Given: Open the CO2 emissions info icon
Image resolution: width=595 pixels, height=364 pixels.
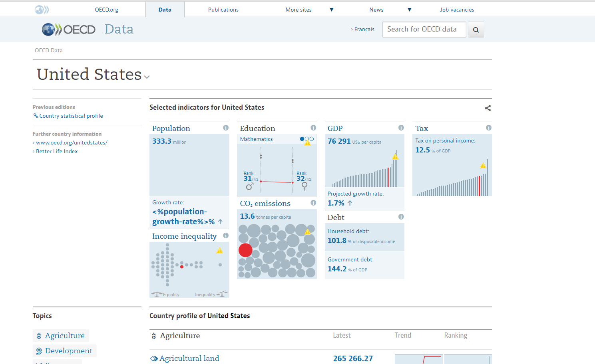Looking at the screenshot, I should pyautogui.click(x=313, y=203).
